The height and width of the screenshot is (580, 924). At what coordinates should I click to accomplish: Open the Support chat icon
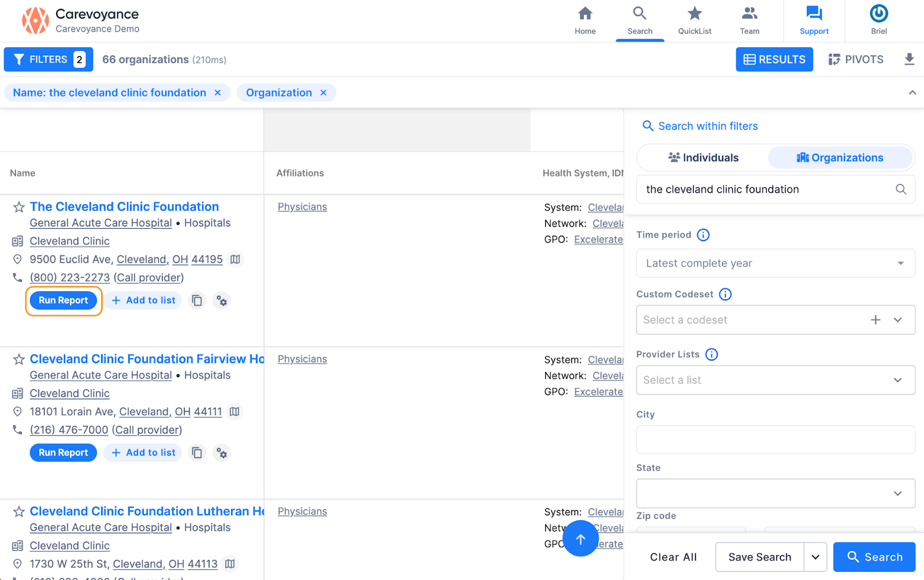point(814,21)
